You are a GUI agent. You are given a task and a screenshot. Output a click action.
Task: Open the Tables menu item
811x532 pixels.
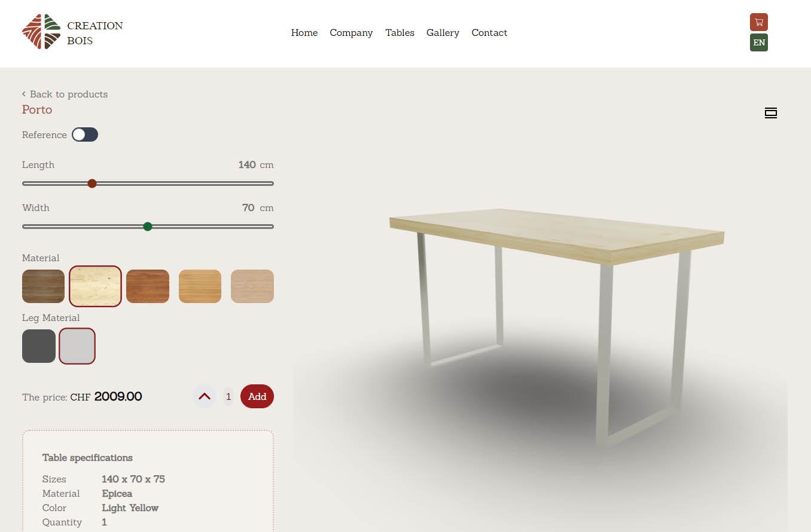400,33
